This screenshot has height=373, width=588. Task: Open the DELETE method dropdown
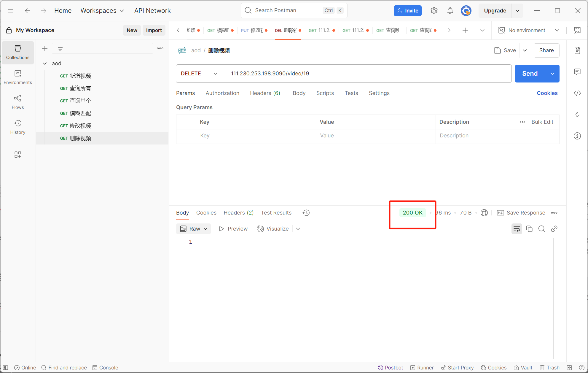coord(199,74)
